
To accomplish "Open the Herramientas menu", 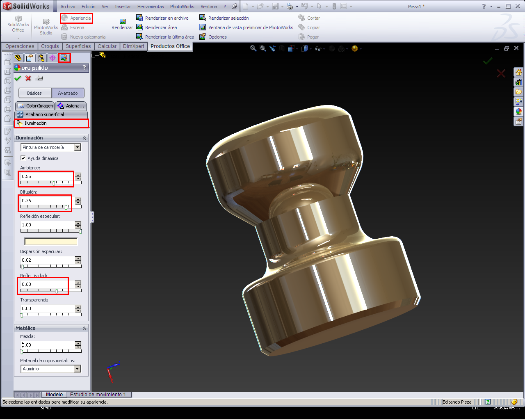I will click(151, 7).
